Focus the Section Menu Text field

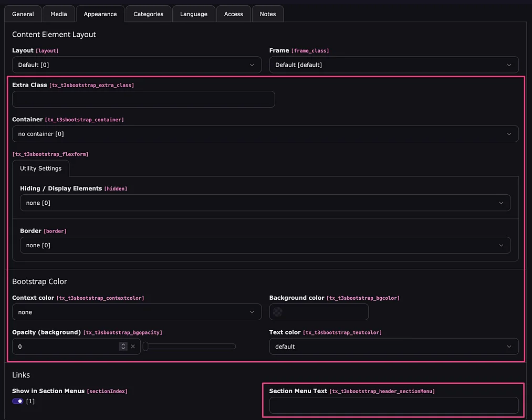pos(393,405)
